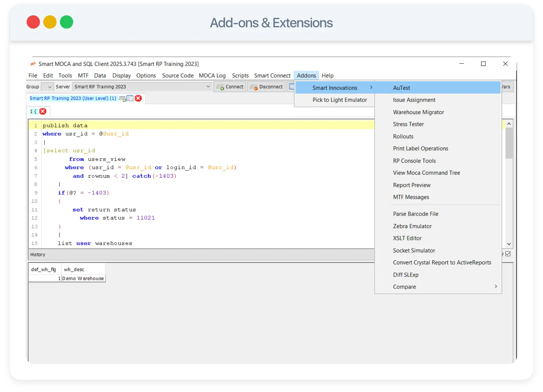Image resolution: width=543 pixels, height=392 pixels.
Task: Open the Smart Connect menu
Action: point(272,76)
